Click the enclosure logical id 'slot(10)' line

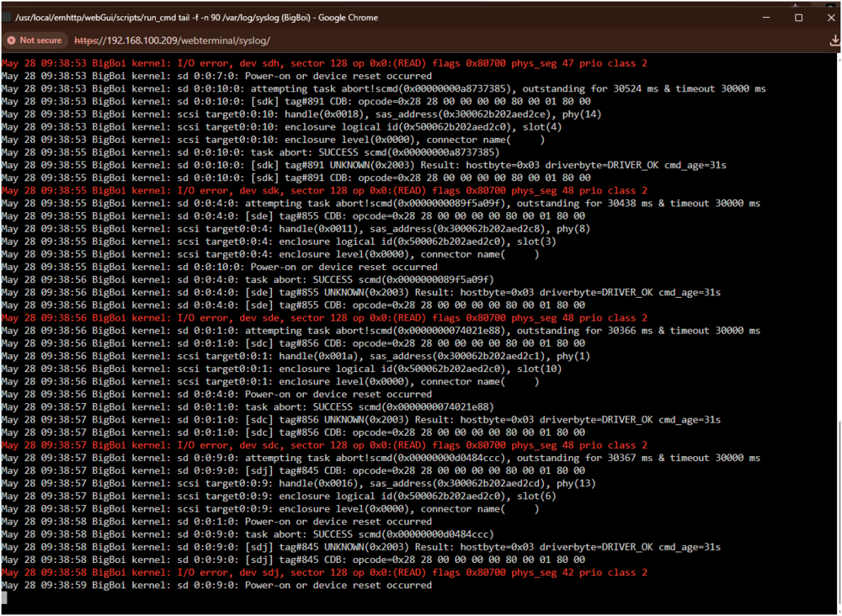[x=281, y=369]
